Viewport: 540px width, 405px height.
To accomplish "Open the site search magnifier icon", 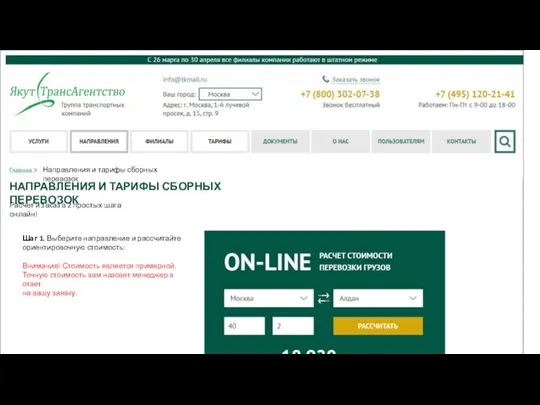I will (x=505, y=141).
